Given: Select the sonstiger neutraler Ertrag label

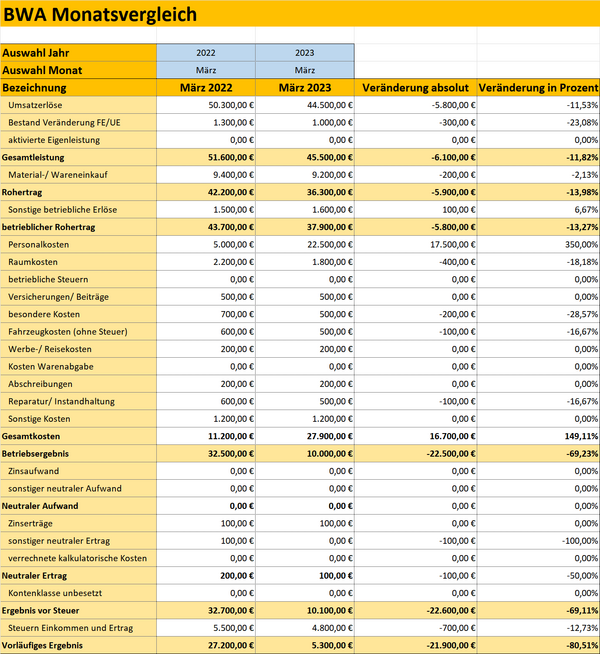Looking at the screenshot, I should tap(59, 541).
